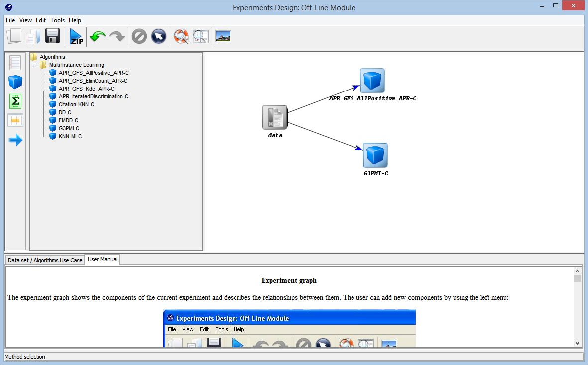Switch to the User Manual tab
The width and height of the screenshot is (588, 365).
tap(103, 259)
